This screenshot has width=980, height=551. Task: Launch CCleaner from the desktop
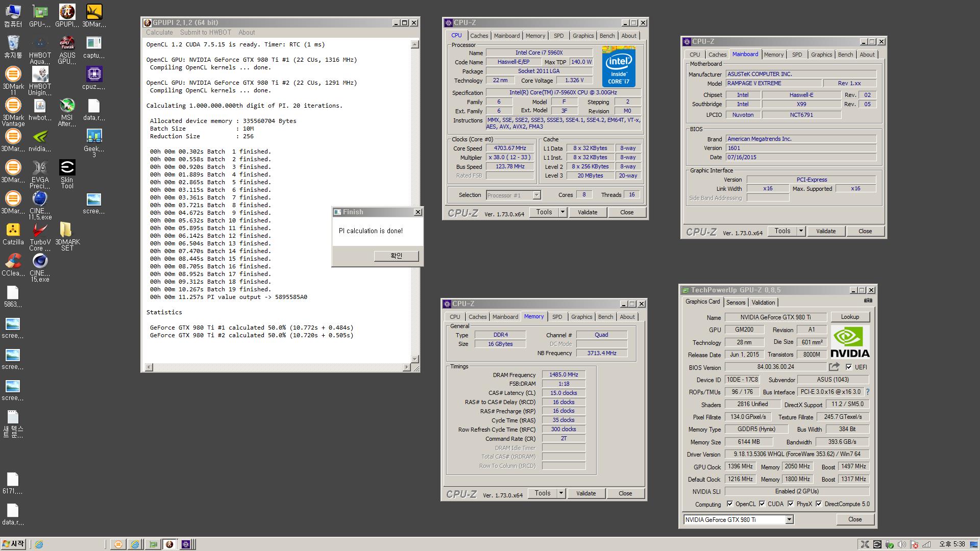[x=13, y=264]
